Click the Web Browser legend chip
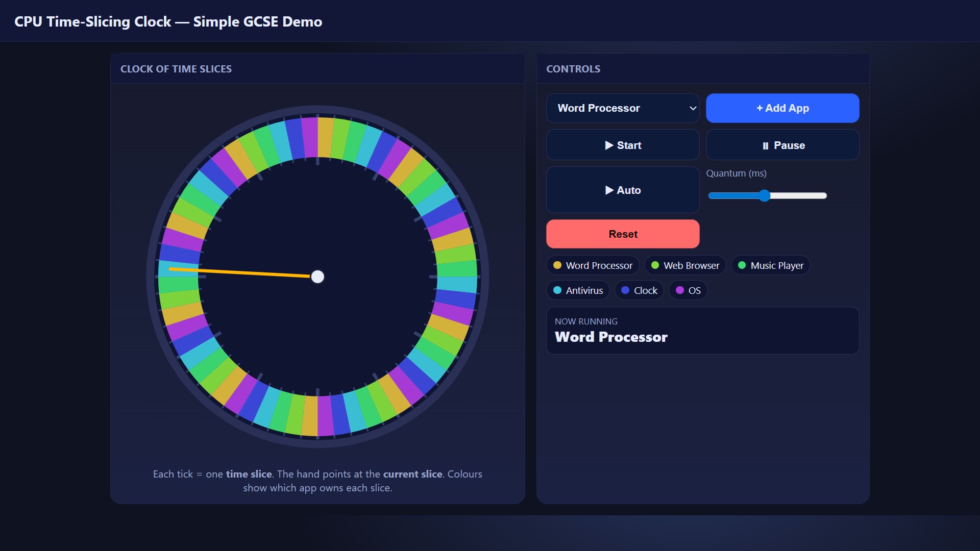The image size is (980, 551). click(x=685, y=265)
